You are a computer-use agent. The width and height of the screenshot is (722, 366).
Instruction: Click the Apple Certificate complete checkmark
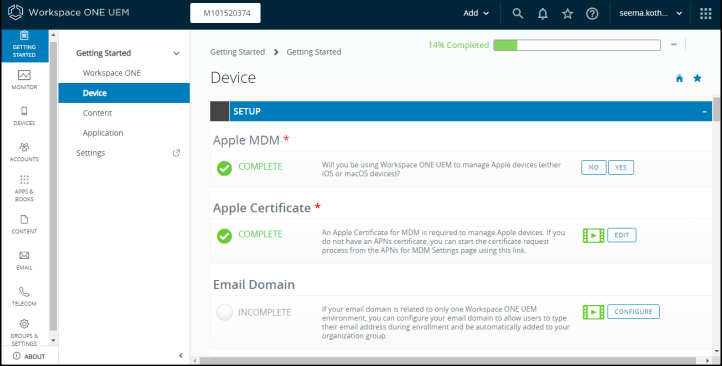click(x=224, y=236)
